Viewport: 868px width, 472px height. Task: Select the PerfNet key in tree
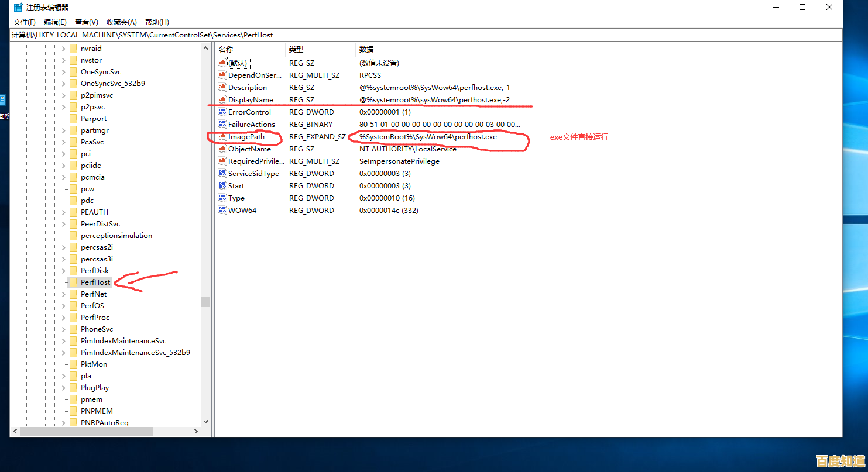coord(94,294)
